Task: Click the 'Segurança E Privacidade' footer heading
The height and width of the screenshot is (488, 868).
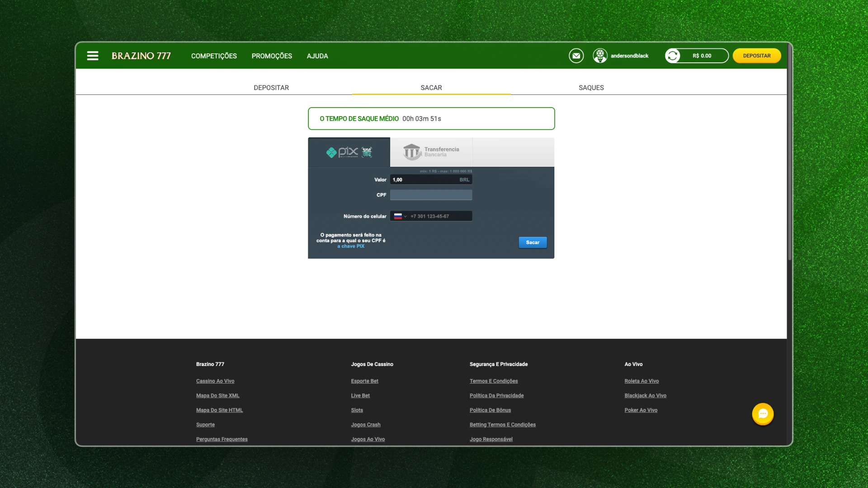Action: click(x=499, y=364)
